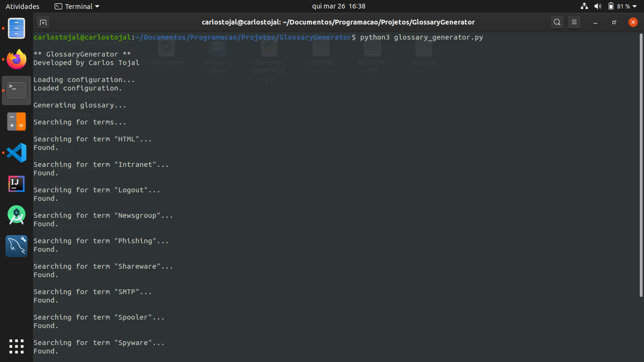Click the line 'Searching for term "Logout"...'
This screenshot has height=362, width=644.
[x=97, y=190]
